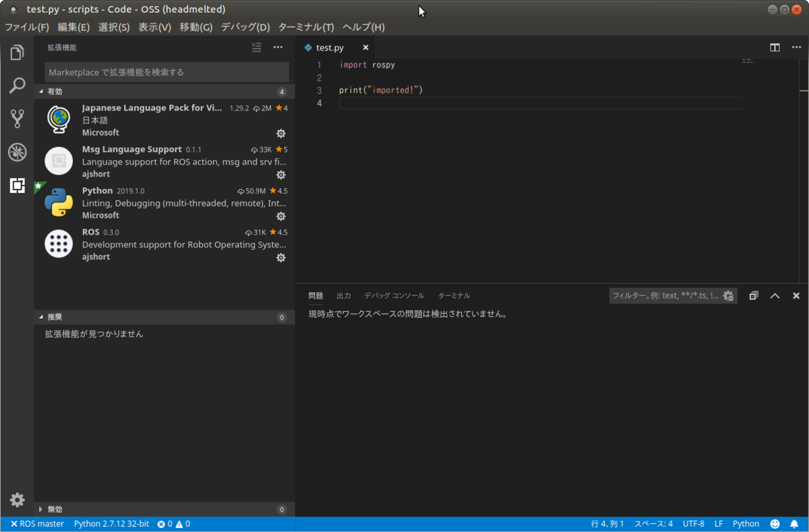Open the 移動(G) menu
The height and width of the screenshot is (532, 809).
click(196, 27)
